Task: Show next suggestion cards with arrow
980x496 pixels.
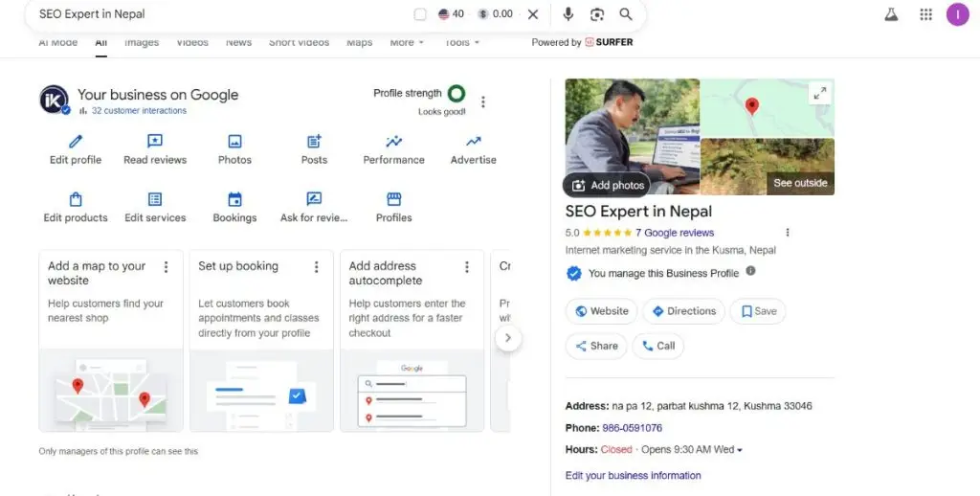Action: [508, 338]
